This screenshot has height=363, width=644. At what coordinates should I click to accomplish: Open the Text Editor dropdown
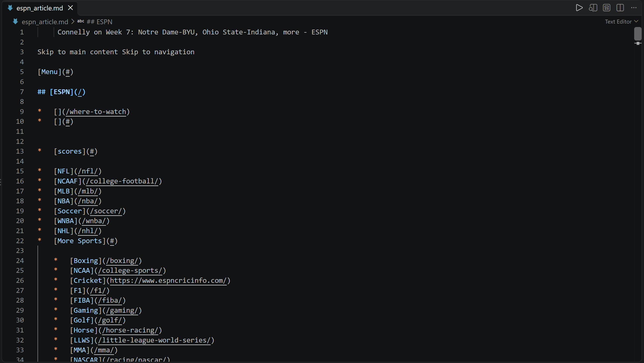(621, 22)
